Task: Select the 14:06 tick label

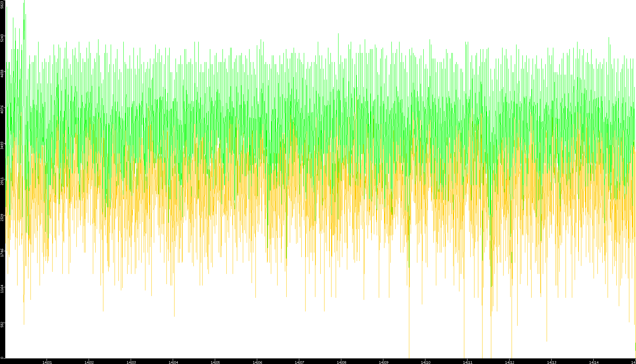Action: 257,362
